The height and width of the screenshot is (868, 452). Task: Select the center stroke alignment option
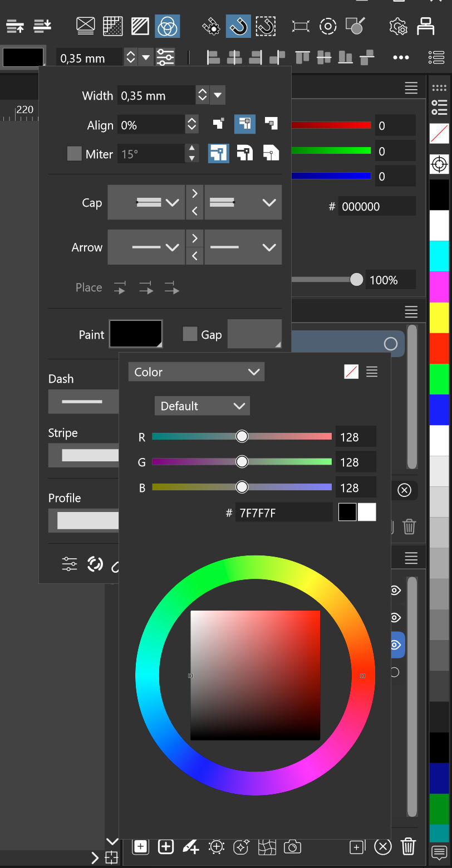245,124
